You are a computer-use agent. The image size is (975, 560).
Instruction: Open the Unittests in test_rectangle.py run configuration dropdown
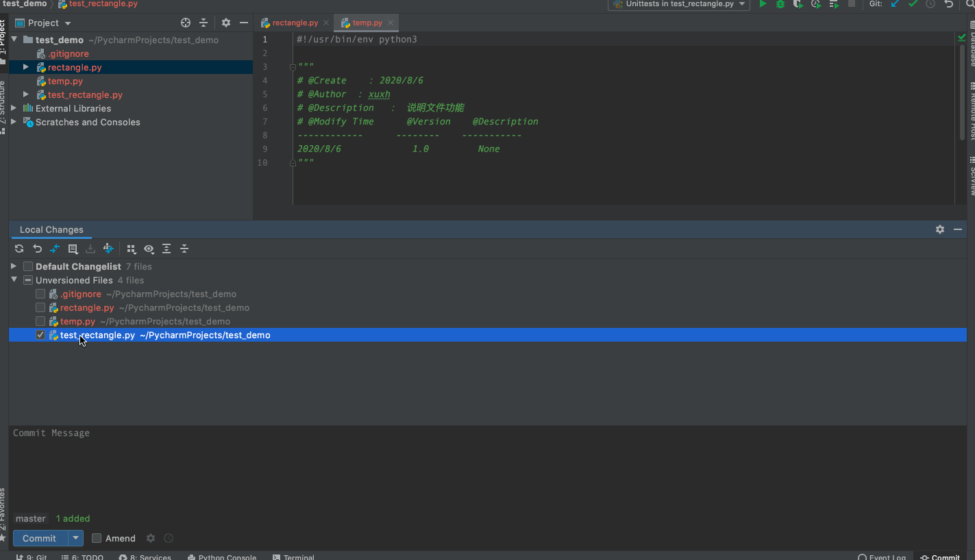[x=680, y=4]
